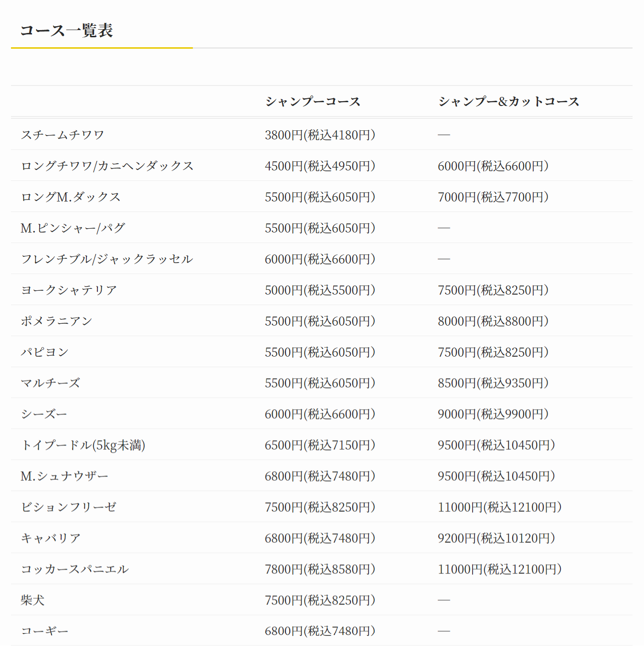Click シーズー shampoo price 6000円(税込6600円)
Viewport: 644px width, 646px height.
[x=320, y=414]
